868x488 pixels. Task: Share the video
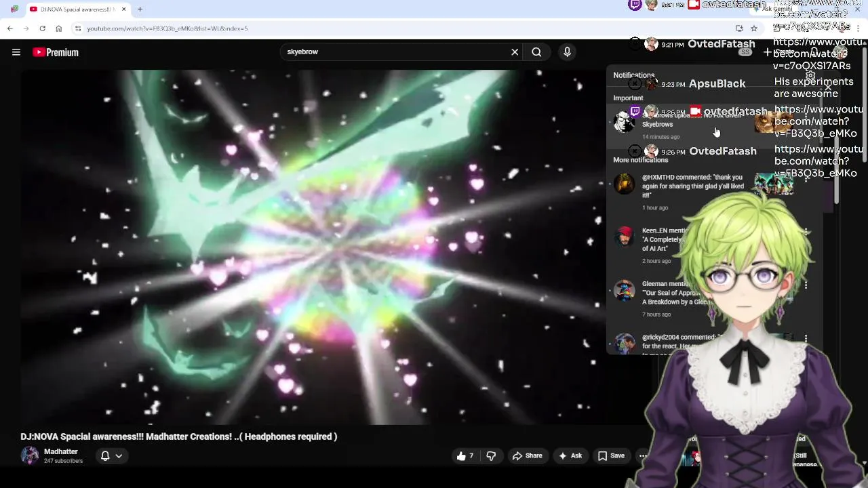coord(527,456)
